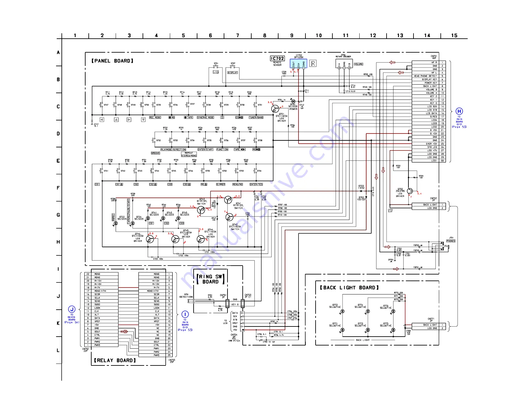Click the RELAY BOARD title label
This screenshot has width=532, height=400.
click(x=115, y=360)
